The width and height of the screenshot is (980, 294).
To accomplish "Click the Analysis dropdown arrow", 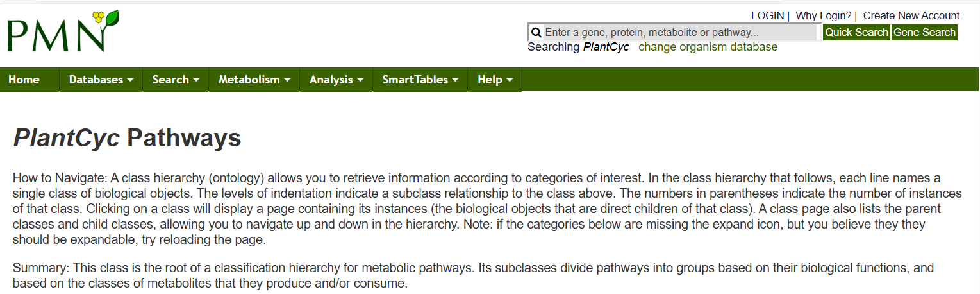I will [360, 80].
